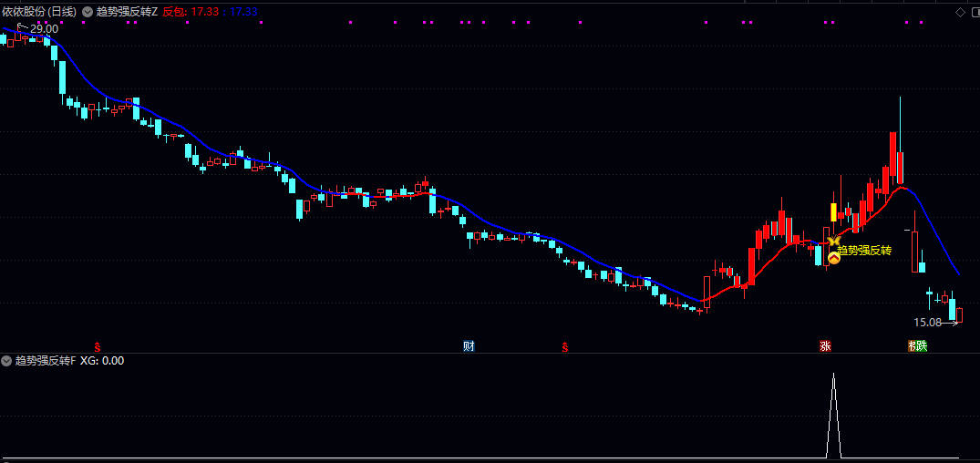980x463 pixels.
Task: Click the 15.08 low price label
Action: click(927, 323)
